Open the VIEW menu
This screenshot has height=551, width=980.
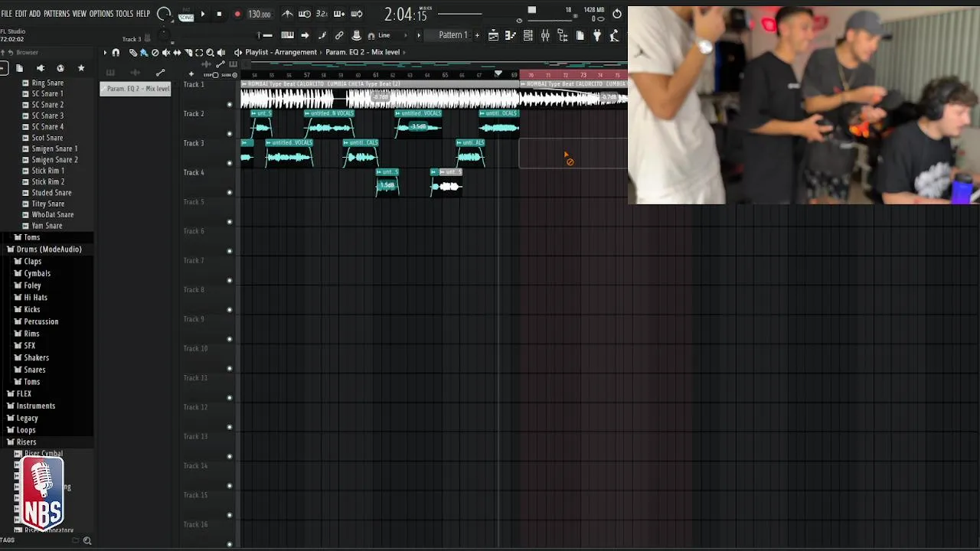click(79, 14)
